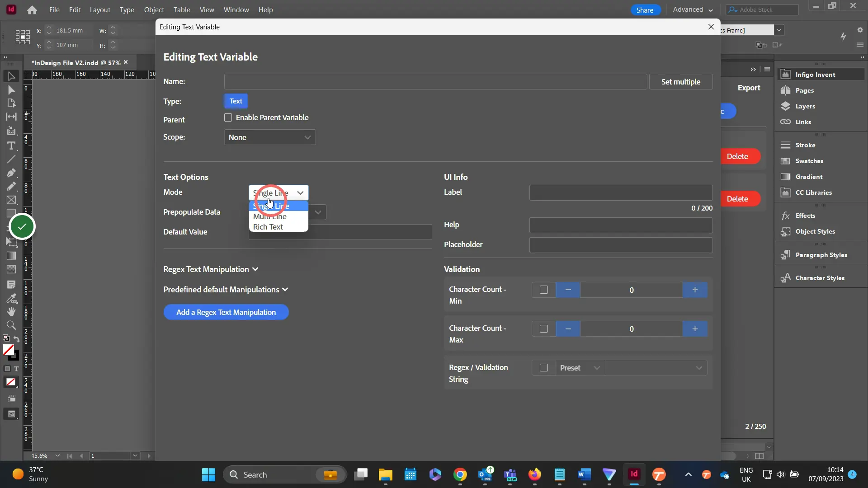This screenshot has width=868, height=488.
Task: Select the Rectangle Frame tool
Action: 11,200
